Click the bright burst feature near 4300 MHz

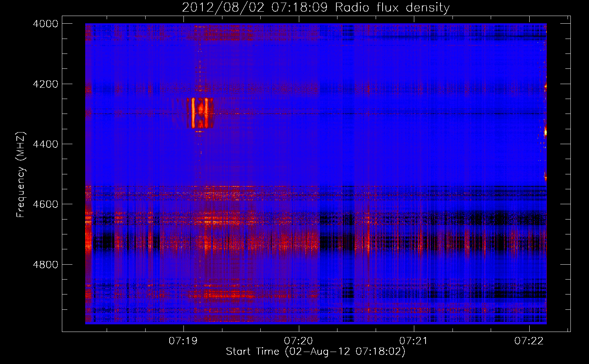pos(200,113)
